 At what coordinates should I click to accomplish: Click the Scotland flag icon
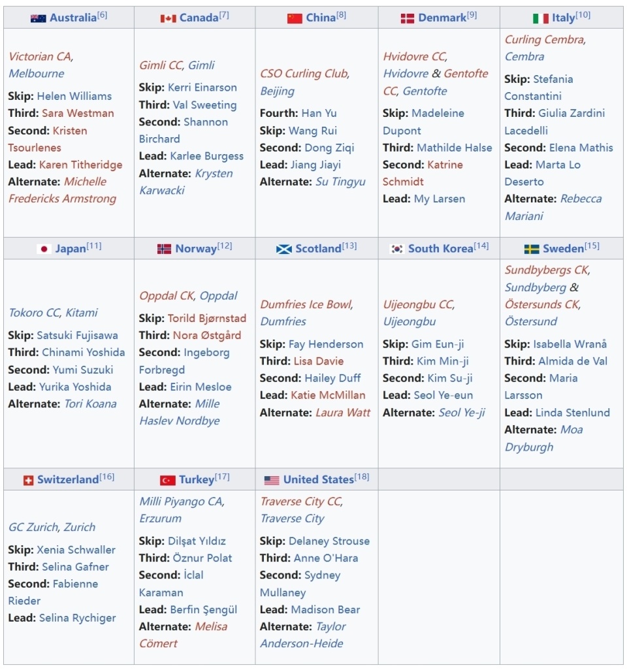283,249
